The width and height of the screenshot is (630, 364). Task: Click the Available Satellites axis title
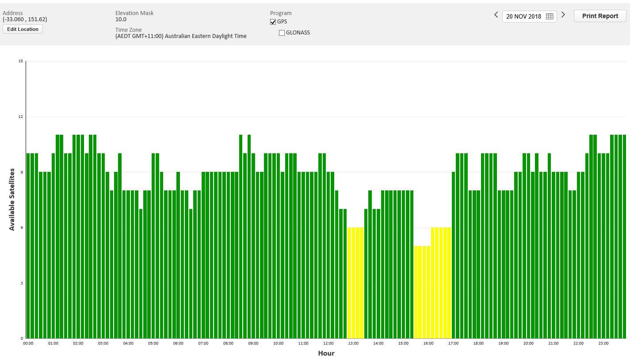tap(12, 199)
